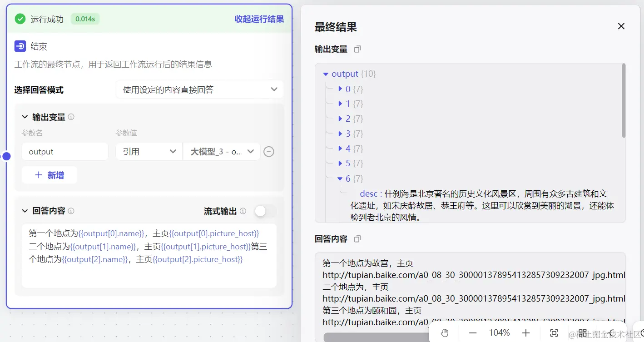Click the output parameter name field
The height and width of the screenshot is (342, 644).
(x=65, y=152)
